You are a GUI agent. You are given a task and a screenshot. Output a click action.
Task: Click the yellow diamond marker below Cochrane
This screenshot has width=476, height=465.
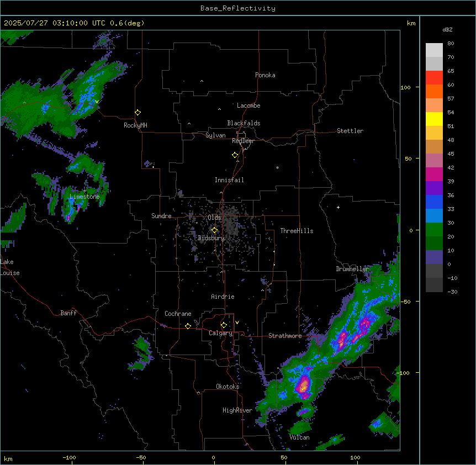[188, 326]
